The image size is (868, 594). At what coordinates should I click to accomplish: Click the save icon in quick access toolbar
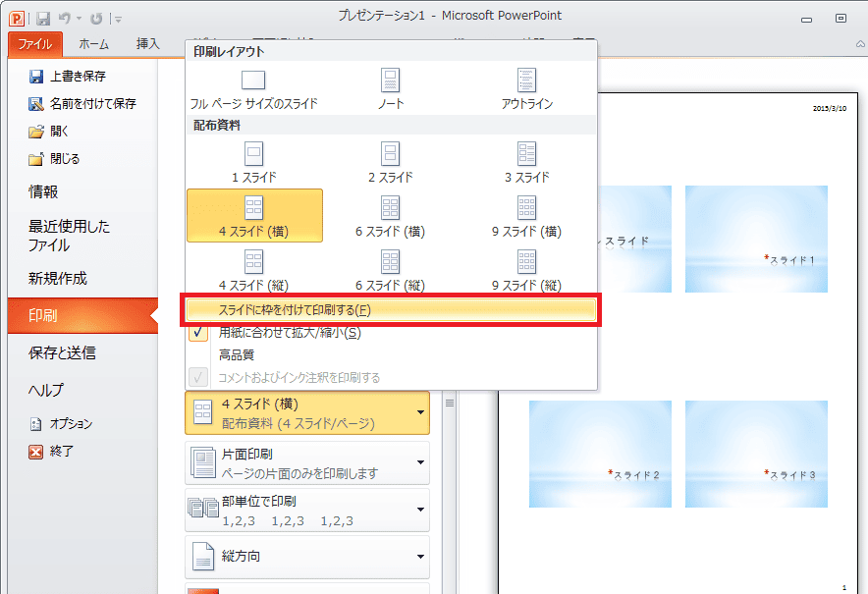click(x=42, y=18)
